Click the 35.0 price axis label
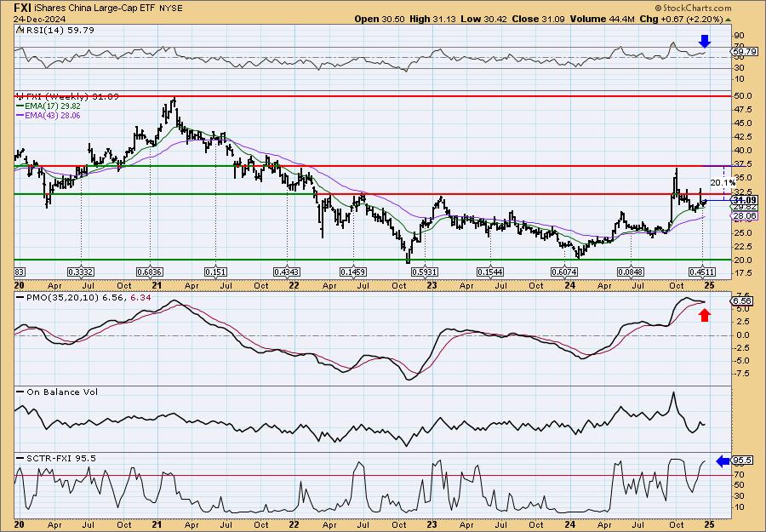 742,178
